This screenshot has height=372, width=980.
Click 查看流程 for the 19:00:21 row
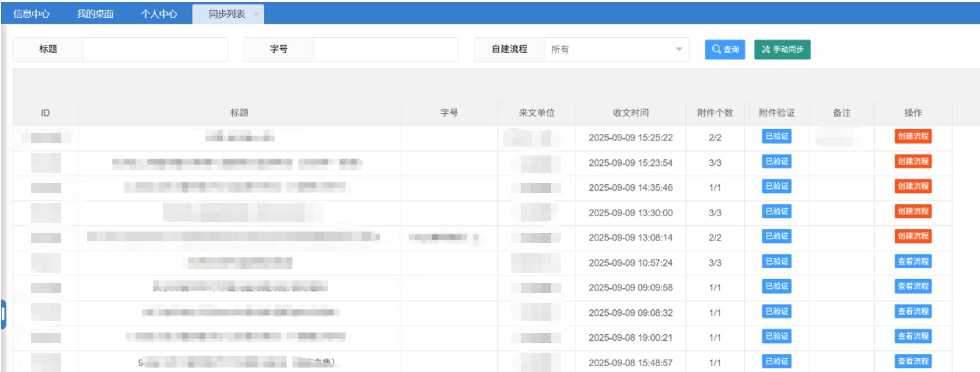point(912,336)
